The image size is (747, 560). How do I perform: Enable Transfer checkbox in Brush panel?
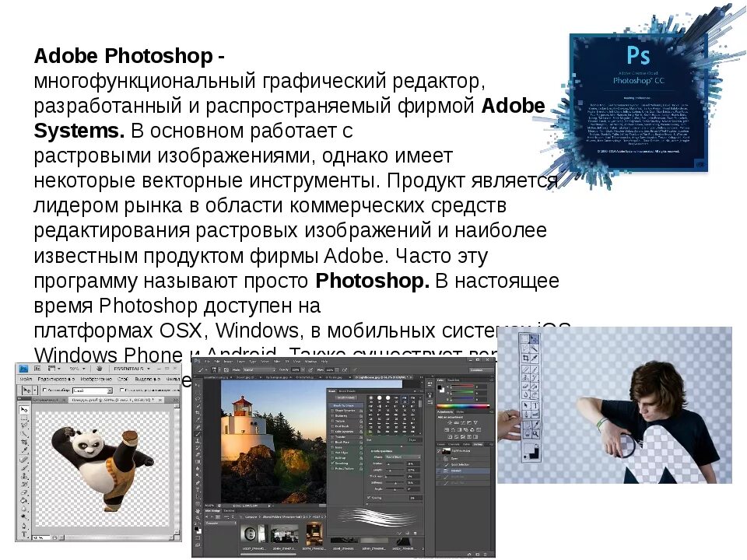(332, 436)
